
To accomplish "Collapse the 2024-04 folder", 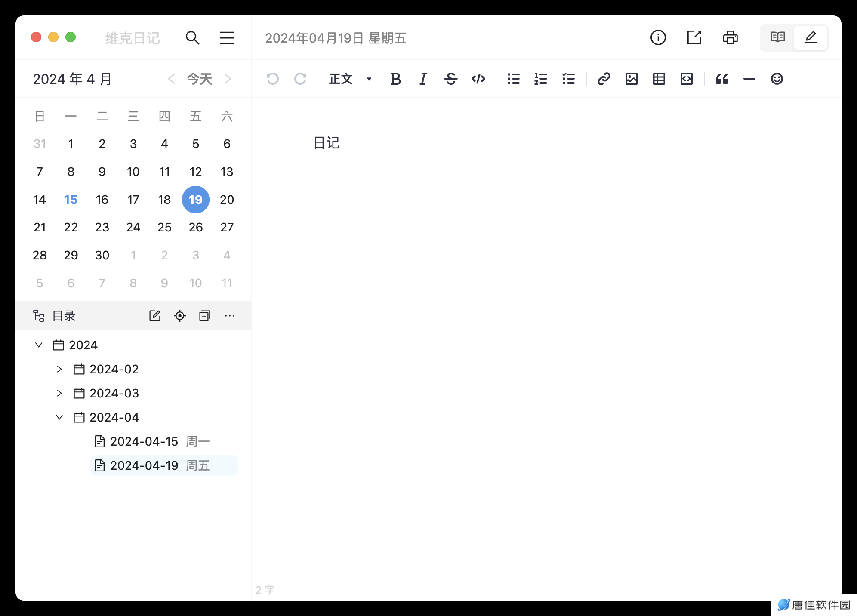I will click(x=59, y=417).
